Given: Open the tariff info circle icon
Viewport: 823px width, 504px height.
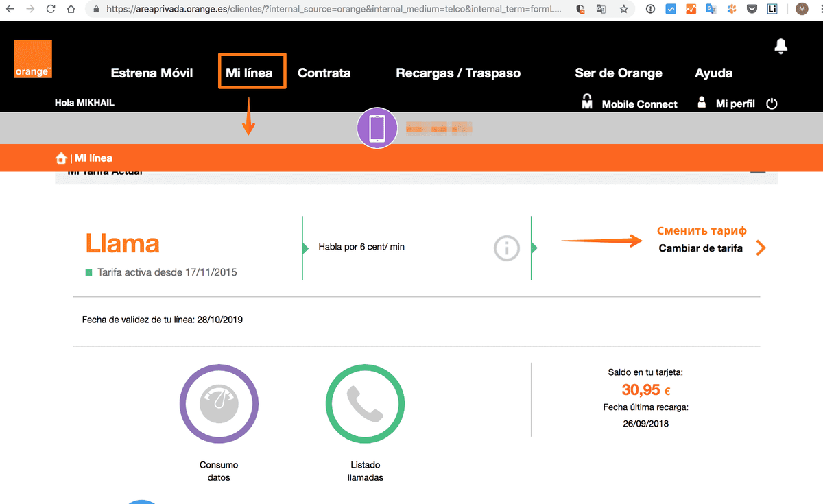Looking at the screenshot, I should click(507, 248).
